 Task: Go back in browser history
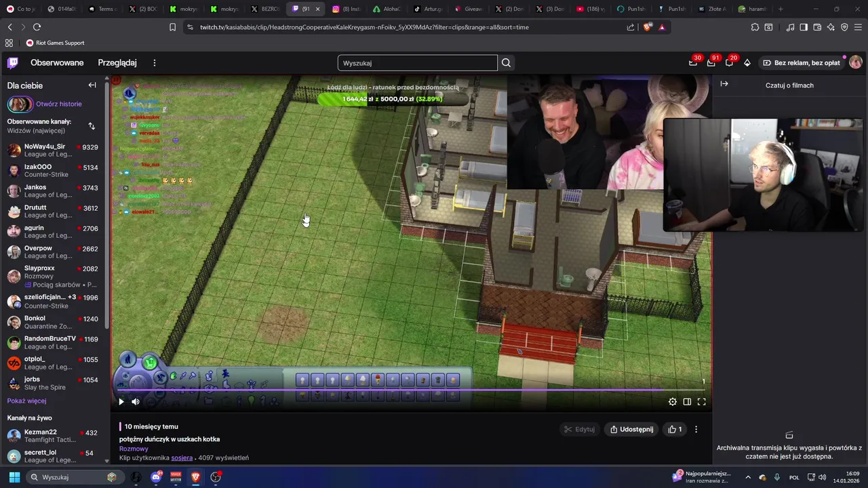pyautogui.click(x=9, y=27)
